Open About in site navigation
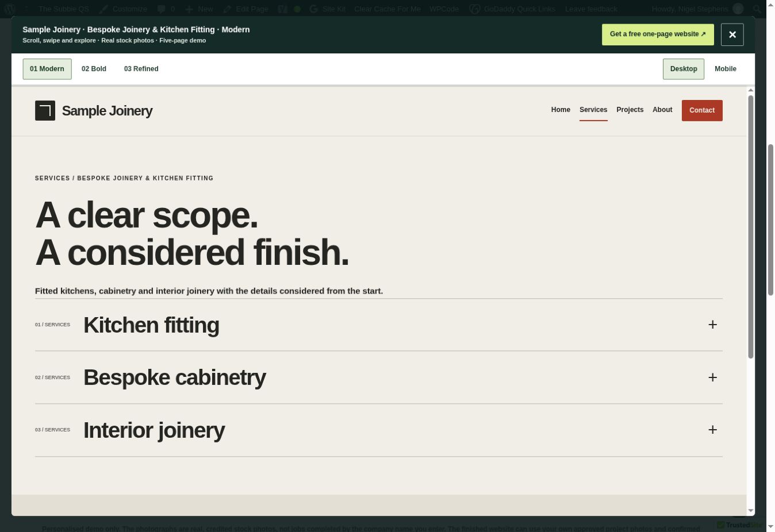775x532 pixels. pos(662,110)
